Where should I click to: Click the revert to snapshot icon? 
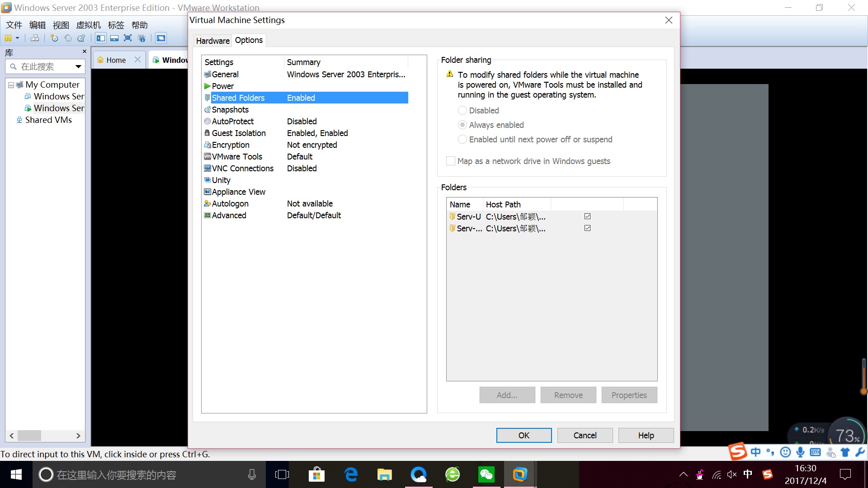pos(68,38)
